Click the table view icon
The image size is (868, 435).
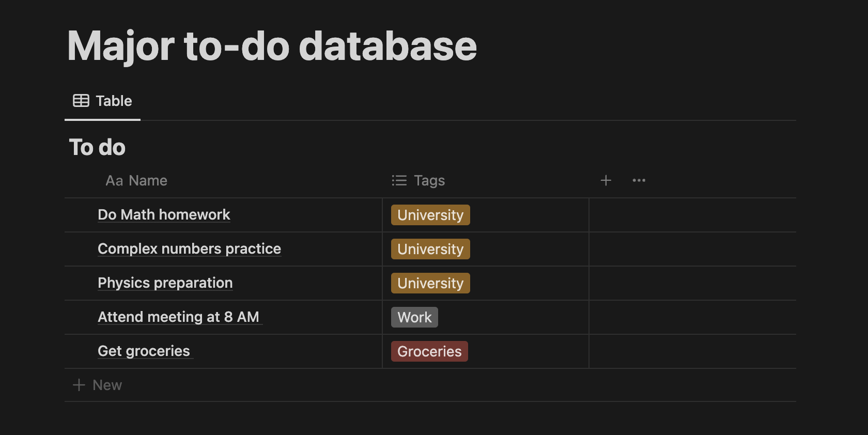point(81,101)
